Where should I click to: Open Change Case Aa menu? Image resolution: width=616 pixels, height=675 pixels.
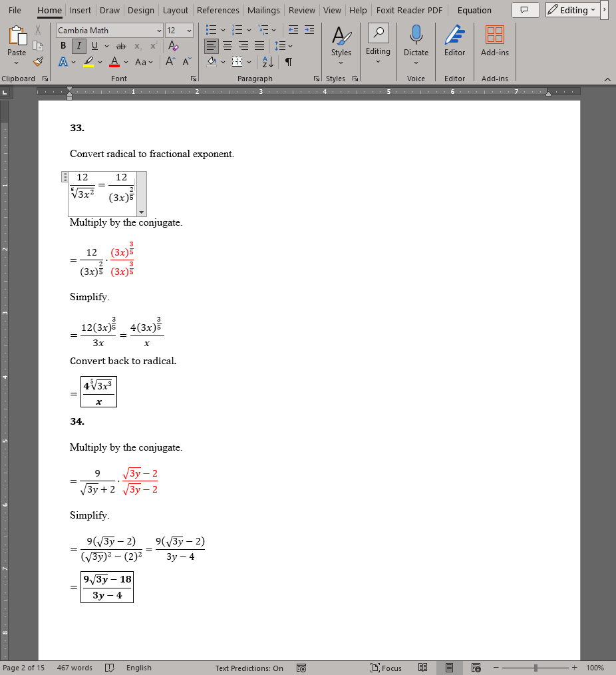144,62
